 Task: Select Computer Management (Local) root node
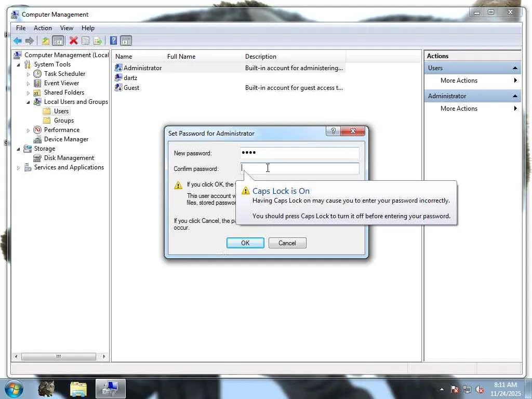click(x=66, y=55)
